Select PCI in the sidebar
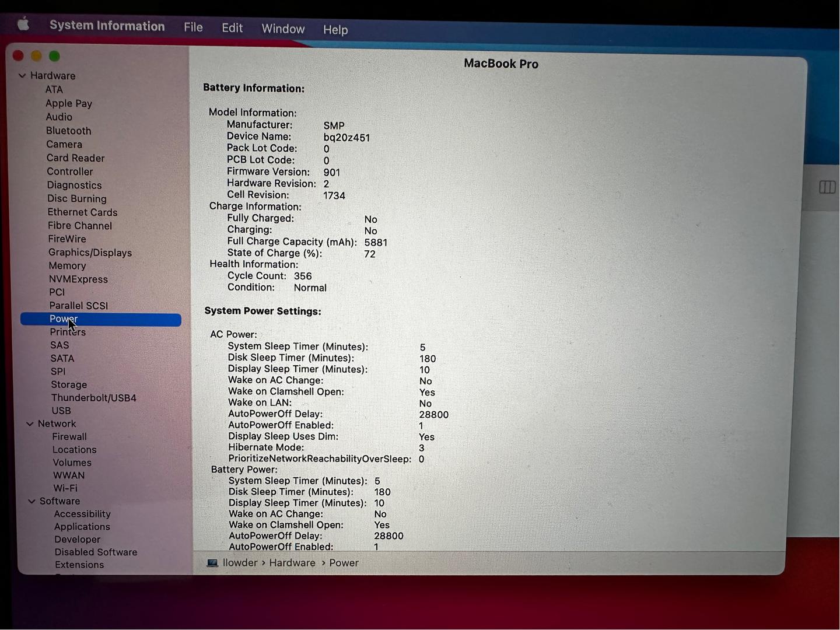Image resolution: width=840 pixels, height=630 pixels. (x=57, y=292)
